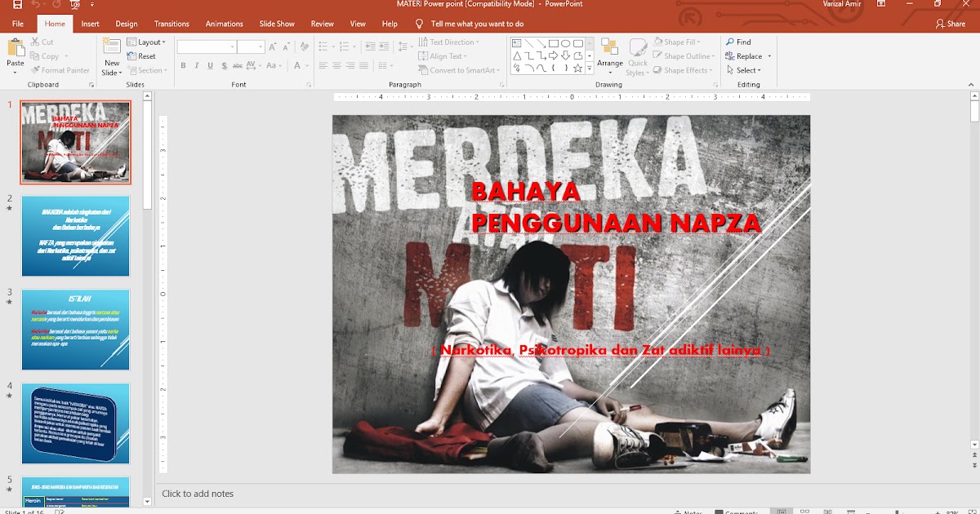Open the font name combo box

click(207, 47)
